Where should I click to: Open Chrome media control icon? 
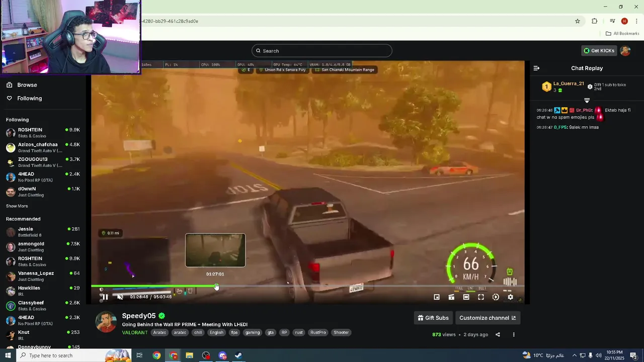[612, 21]
